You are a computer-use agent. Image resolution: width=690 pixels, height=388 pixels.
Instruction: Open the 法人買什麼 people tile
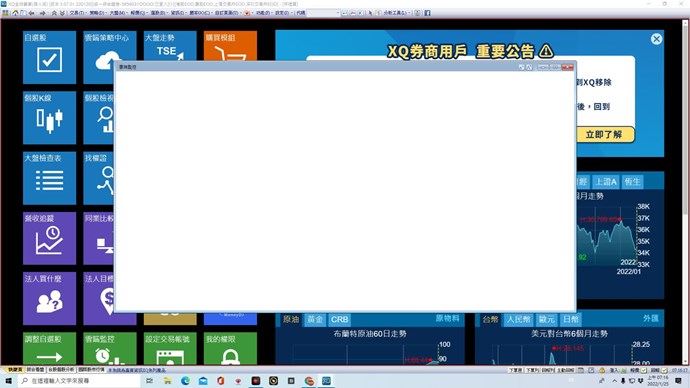pos(49,298)
